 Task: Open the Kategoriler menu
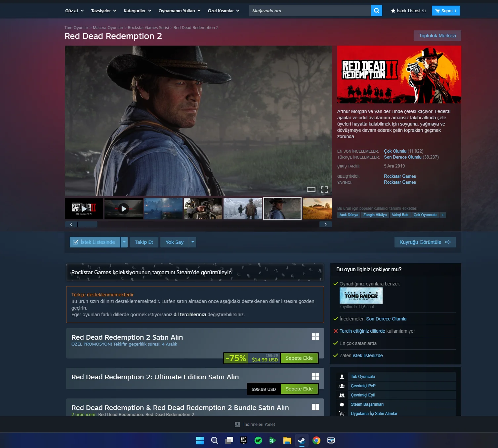pyautogui.click(x=137, y=11)
